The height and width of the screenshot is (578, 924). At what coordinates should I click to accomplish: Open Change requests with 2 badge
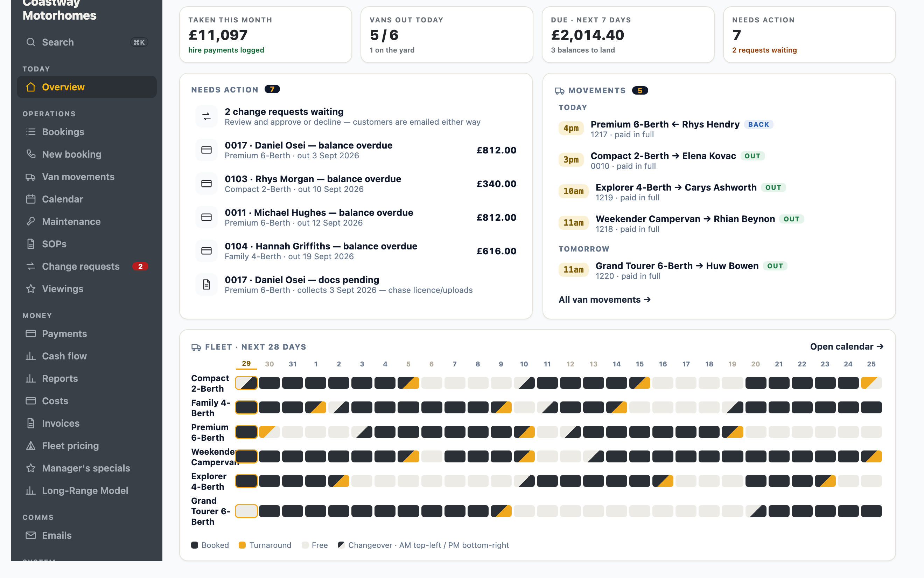pos(87,266)
